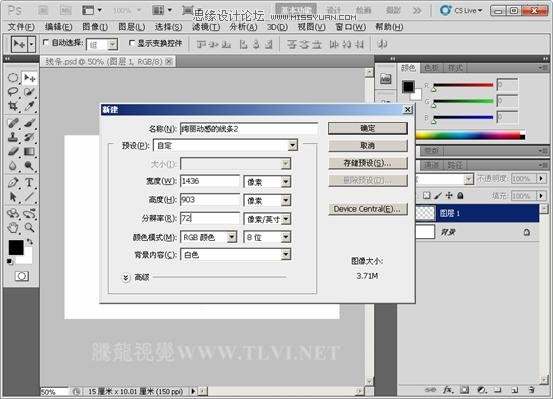Open 背景内容 dropdown
This screenshot has width=553, height=399.
(286, 254)
